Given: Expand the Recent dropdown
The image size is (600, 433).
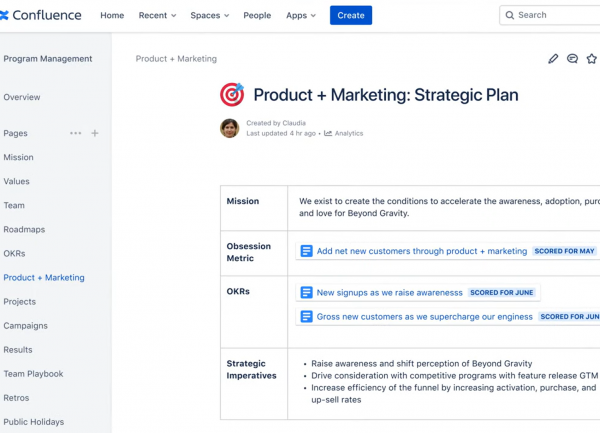Looking at the screenshot, I should 157,15.
